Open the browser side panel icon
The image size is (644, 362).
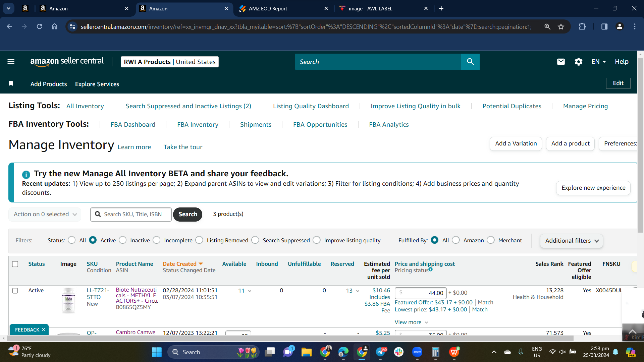[604, 26]
